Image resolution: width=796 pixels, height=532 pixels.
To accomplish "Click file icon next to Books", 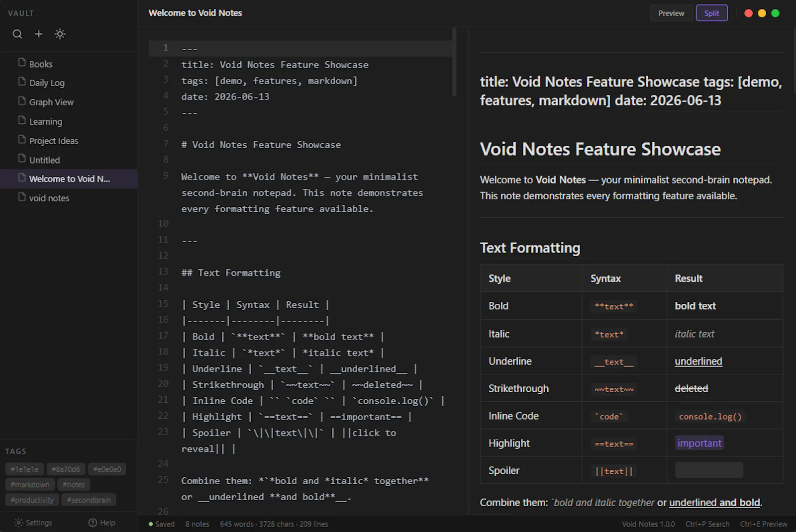I will pyautogui.click(x=22, y=62).
